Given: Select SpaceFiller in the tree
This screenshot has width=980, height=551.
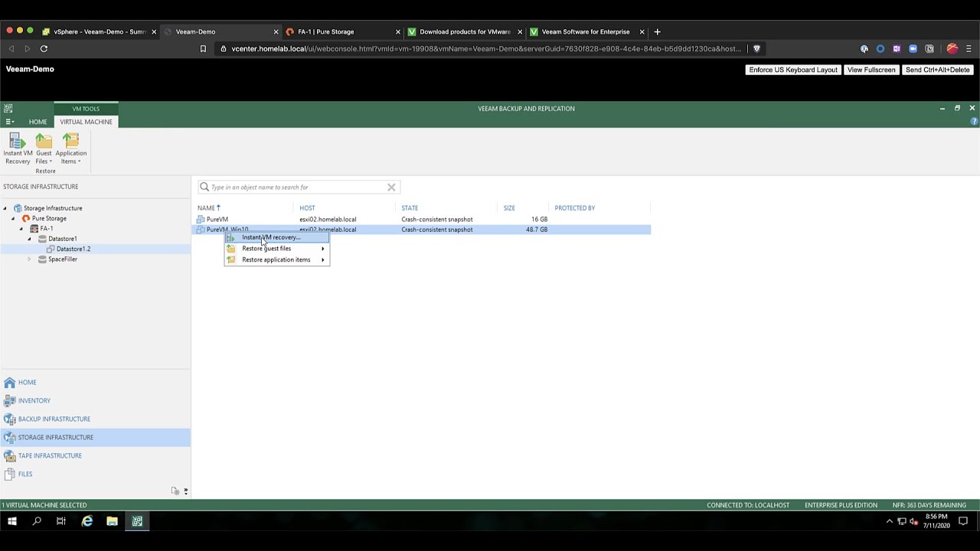Looking at the screenshot, I should [x=63, y=259].
